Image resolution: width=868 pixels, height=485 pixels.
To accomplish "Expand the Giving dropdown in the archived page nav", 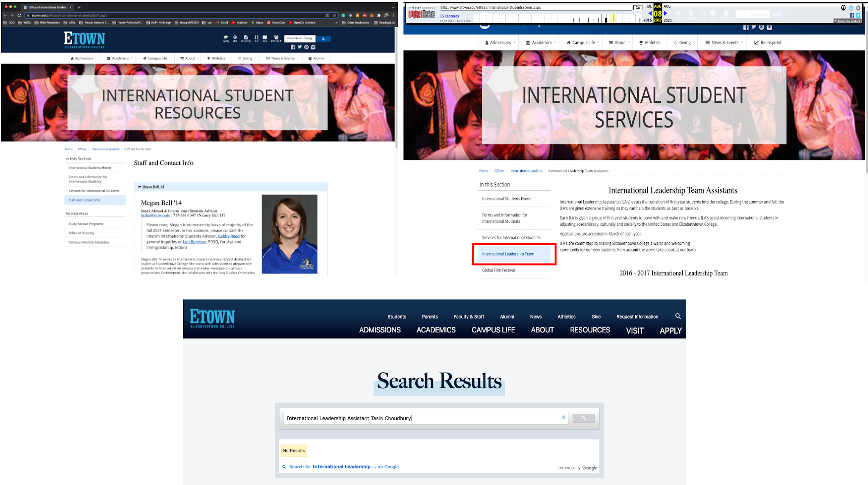I will coord(684,42).
